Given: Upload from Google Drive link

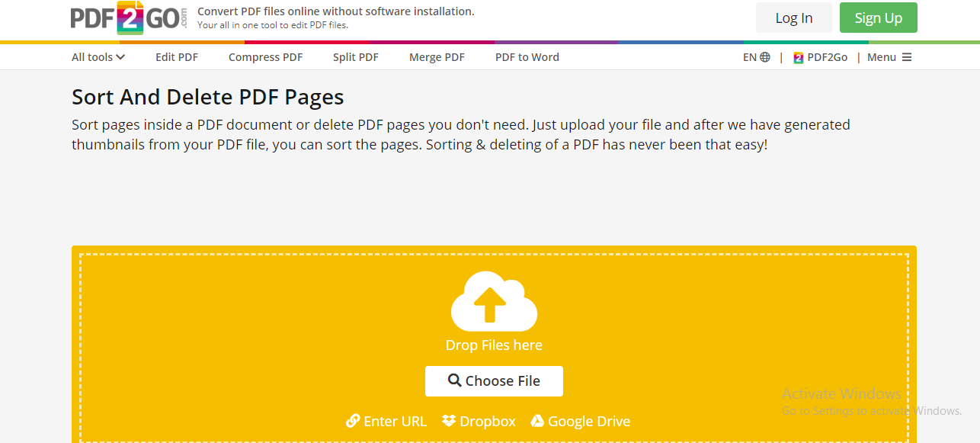Looking at the screenshot, I should point(581,421).
